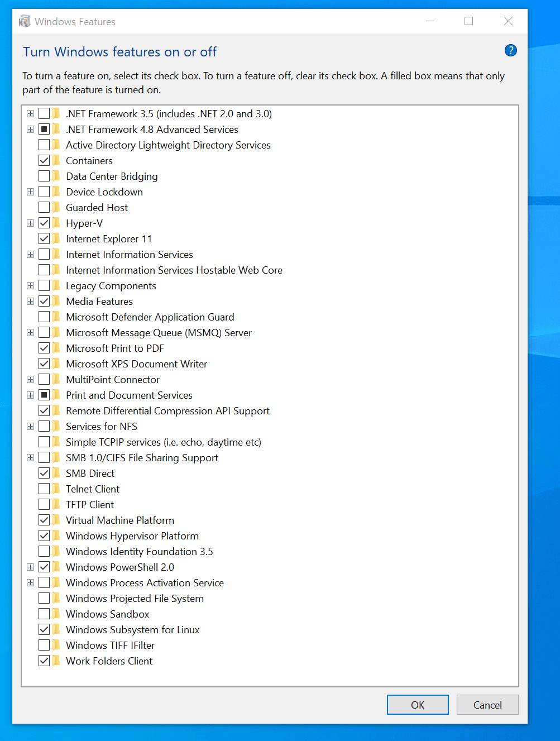Disable the Windows Subsystem for Linux checkbox
Image resolution: width=560 pixels, height=741 pixels.
(x=44, y=630)
